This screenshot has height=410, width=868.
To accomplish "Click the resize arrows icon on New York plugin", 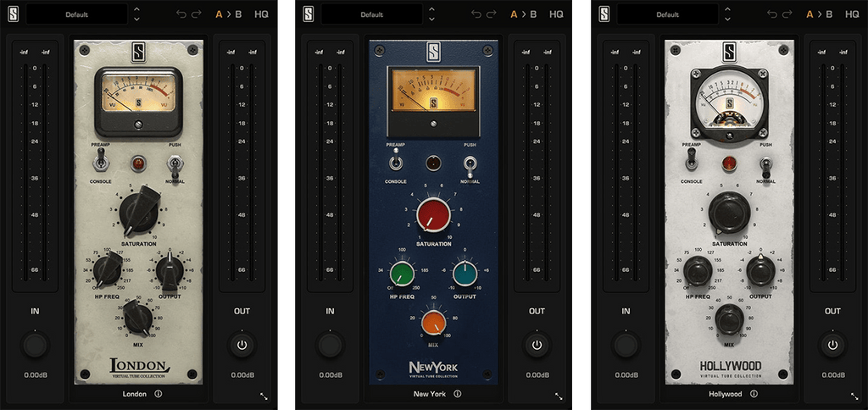I will tap(559, 396).
